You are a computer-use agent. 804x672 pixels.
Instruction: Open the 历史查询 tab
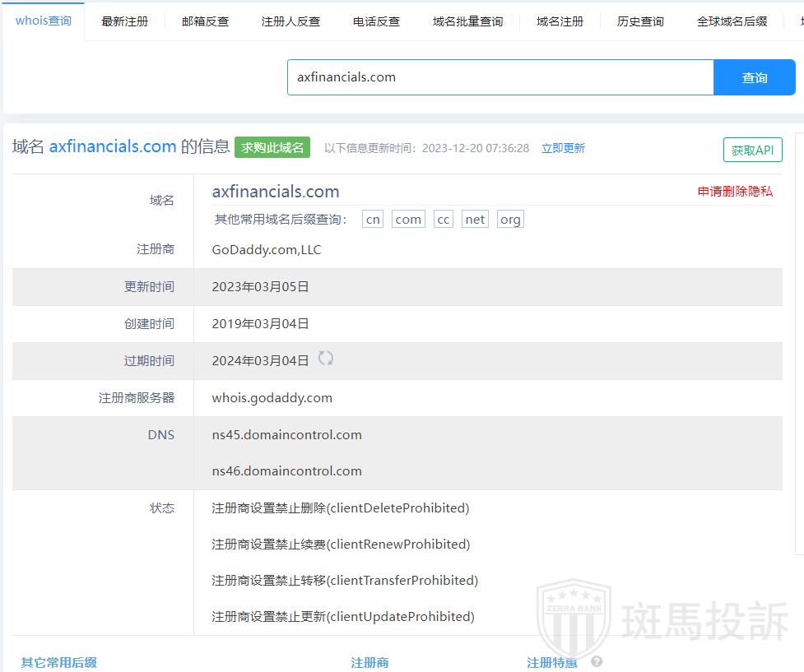point(640,21)
